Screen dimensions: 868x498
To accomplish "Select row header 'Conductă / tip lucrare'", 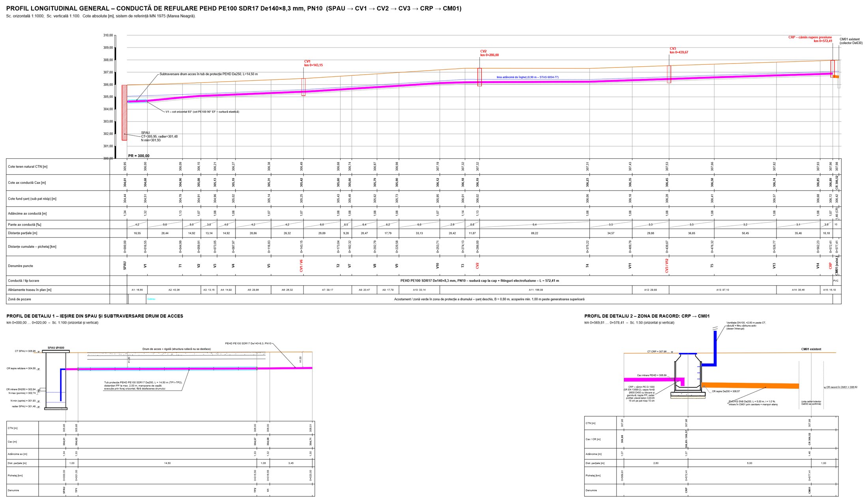I will coord(24,281).
